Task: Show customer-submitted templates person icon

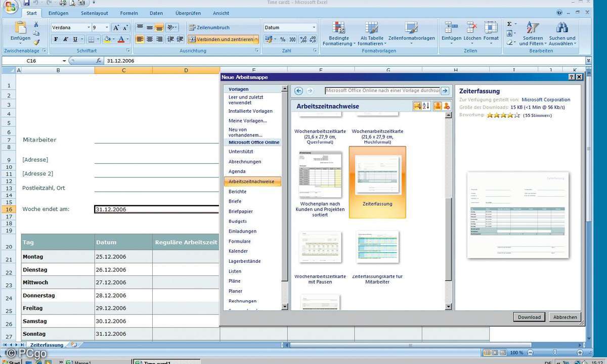Action: pyautogui.click(x=438, y=106)
